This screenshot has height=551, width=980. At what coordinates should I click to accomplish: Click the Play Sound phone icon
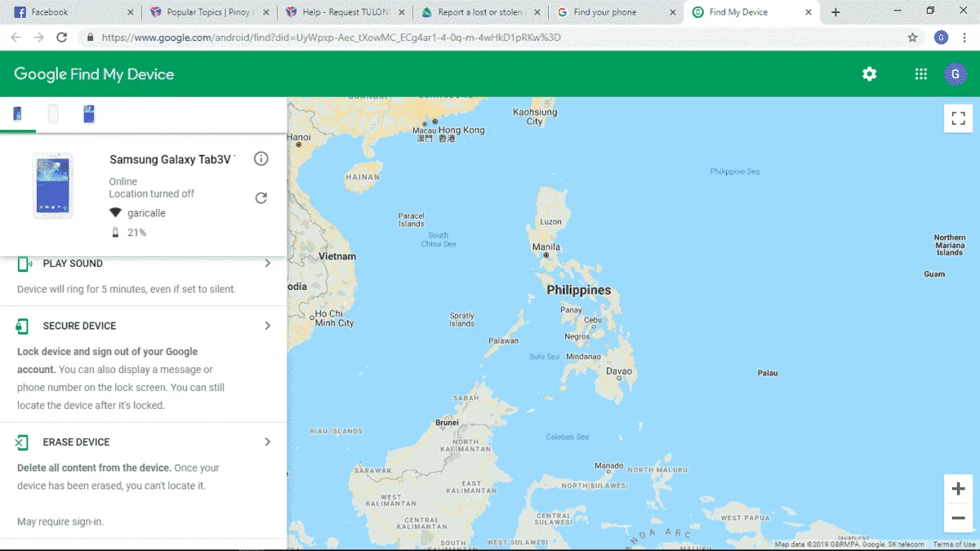coord(24,264)
